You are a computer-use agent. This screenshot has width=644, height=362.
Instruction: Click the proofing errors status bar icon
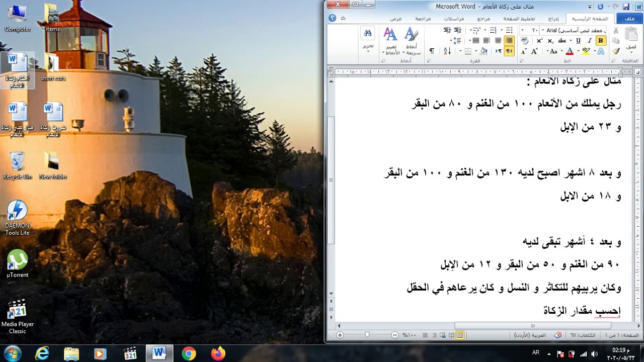558,335
